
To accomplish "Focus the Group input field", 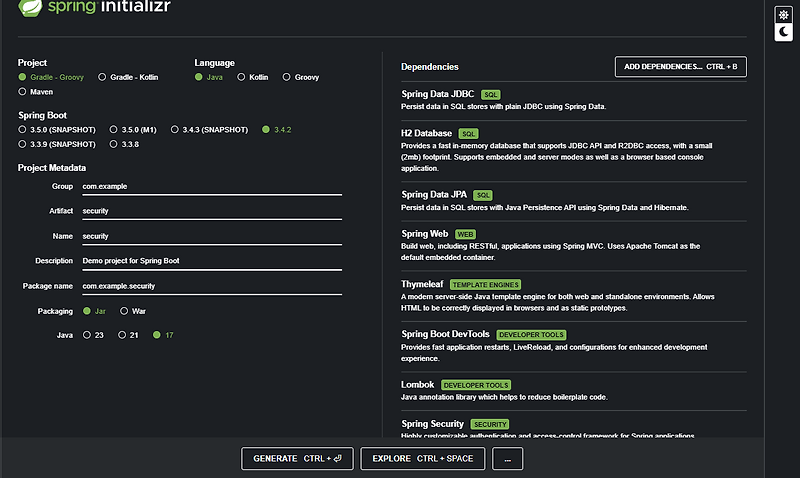I will coord(212,187).
